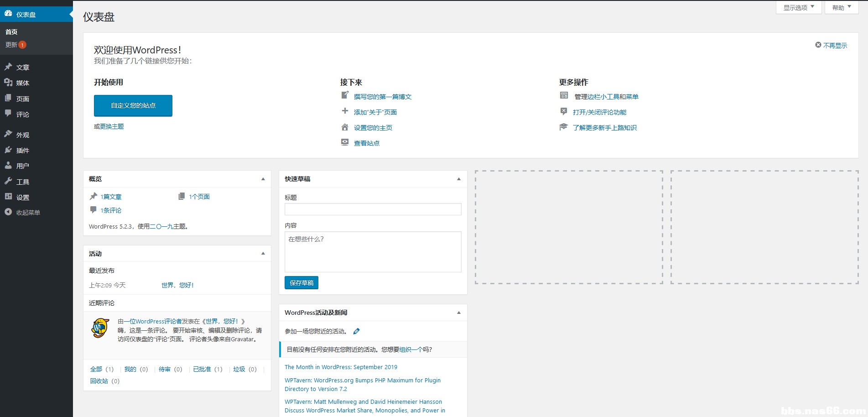868x417 pixels.
Task: Click the 媒体 media icon in sidebar
Action: pos(8,83)
